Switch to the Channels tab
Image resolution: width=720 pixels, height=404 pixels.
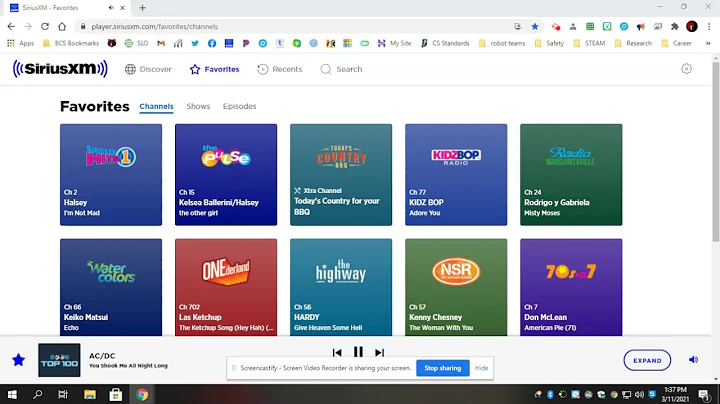point(156,107)
